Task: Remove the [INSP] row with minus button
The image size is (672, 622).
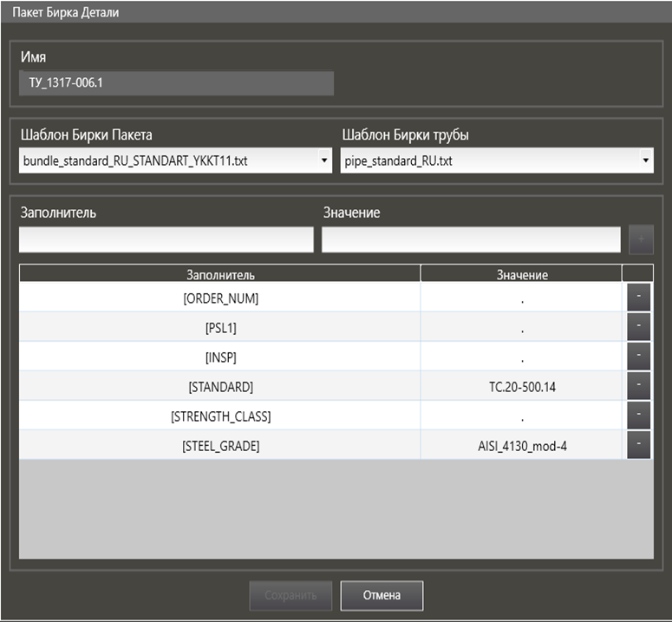Action: click(x=638, y=356)
